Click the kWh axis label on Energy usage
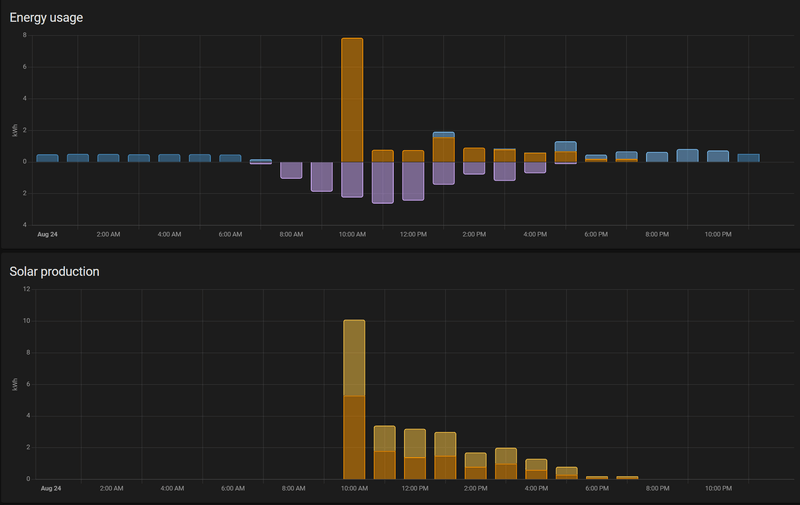The image size is (800, 505). (x=15, y=130)
